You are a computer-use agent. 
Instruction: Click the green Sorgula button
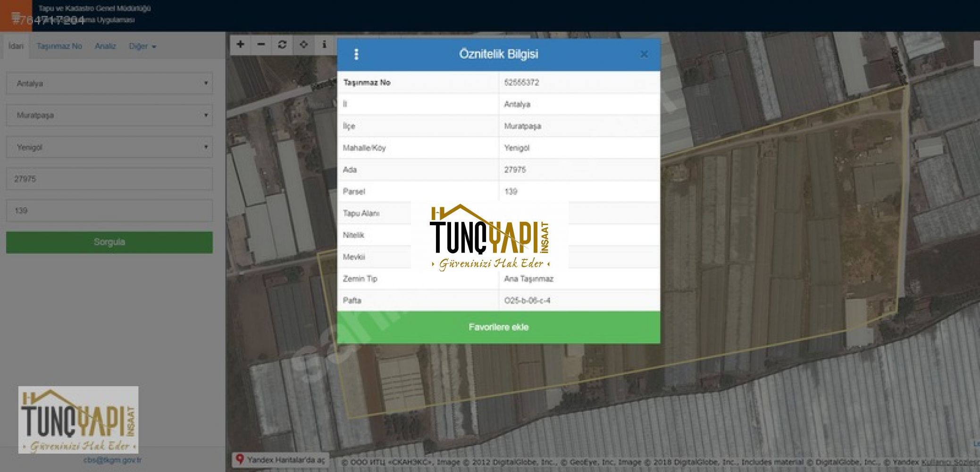(109, 242)
